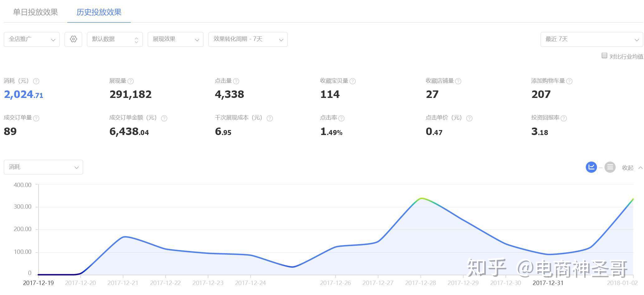Open the settings gear icon
The image size is (644, 295).
coord(73,39)
